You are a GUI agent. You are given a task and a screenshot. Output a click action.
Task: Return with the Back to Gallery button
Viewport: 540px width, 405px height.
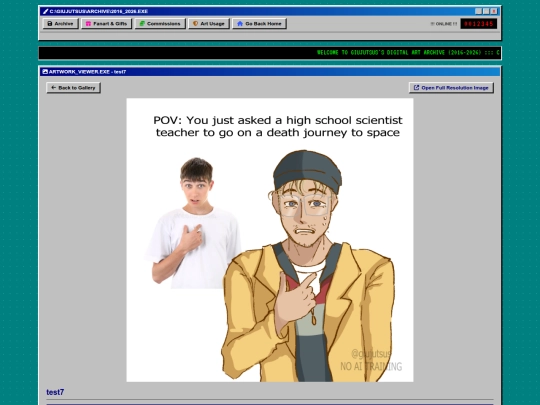pos(73,88)
